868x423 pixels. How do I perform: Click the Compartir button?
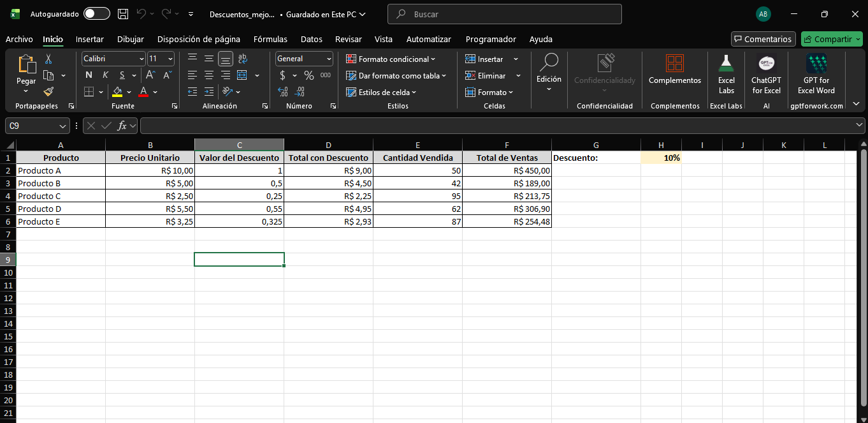tap(831, 39)
